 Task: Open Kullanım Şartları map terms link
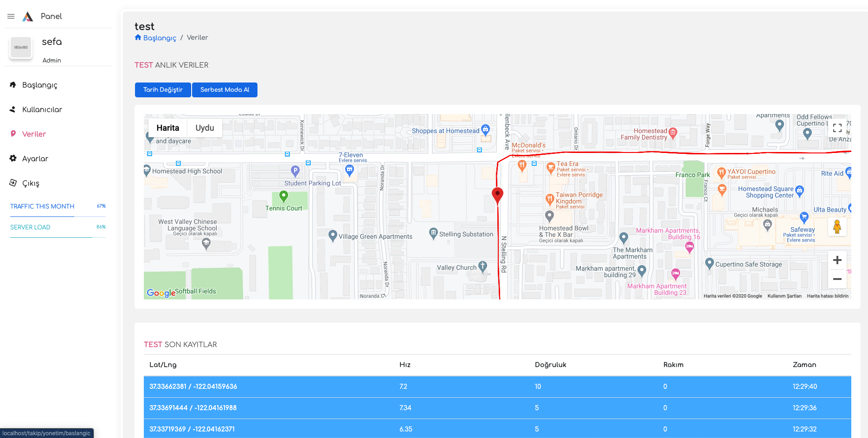(784, 296)
